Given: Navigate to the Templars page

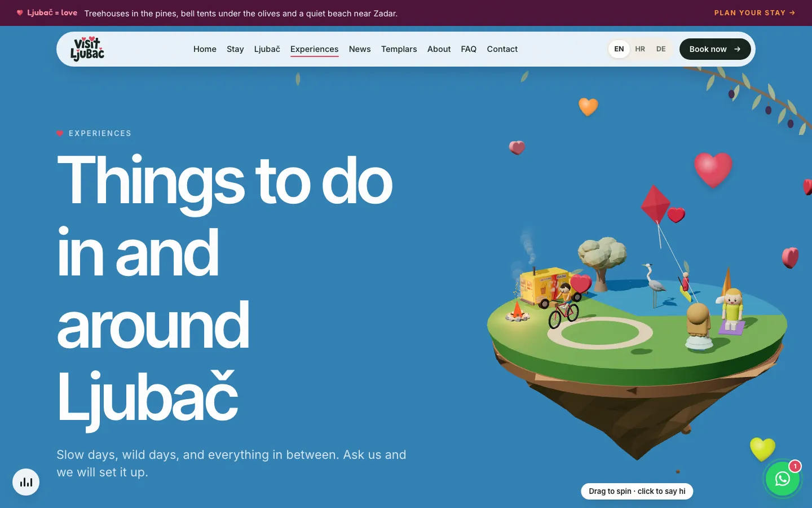Looking at the screenshot, I should pos(399,49).
